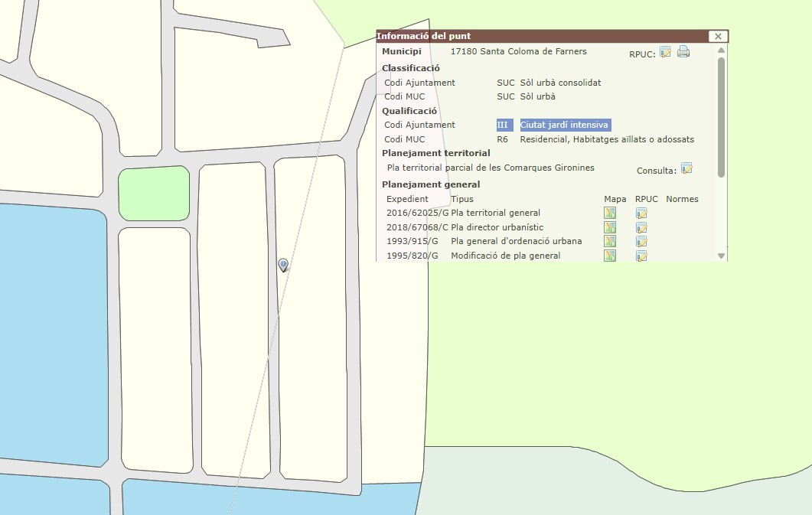
Task: View map of Pla general d'ordenació urbana
Action: (610, 241)
